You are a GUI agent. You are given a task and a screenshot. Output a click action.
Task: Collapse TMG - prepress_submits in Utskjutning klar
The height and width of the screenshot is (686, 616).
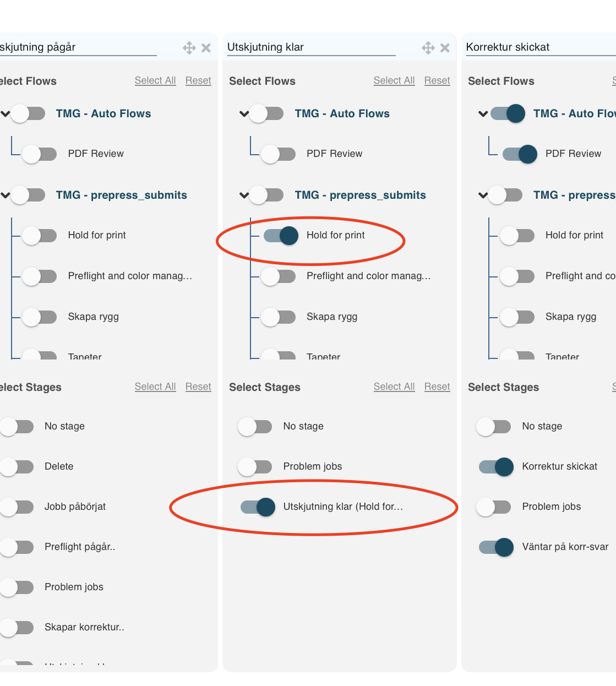(244, 195)
